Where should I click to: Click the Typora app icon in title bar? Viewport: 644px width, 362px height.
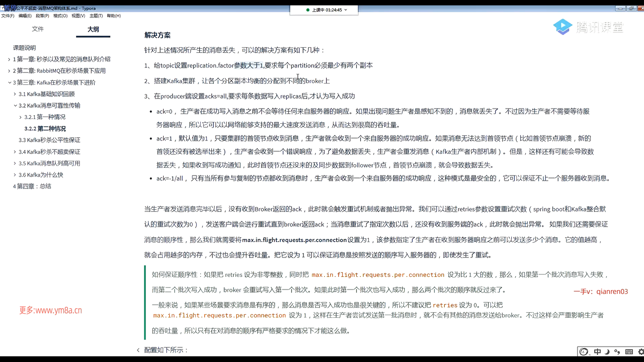pos(2,8)
